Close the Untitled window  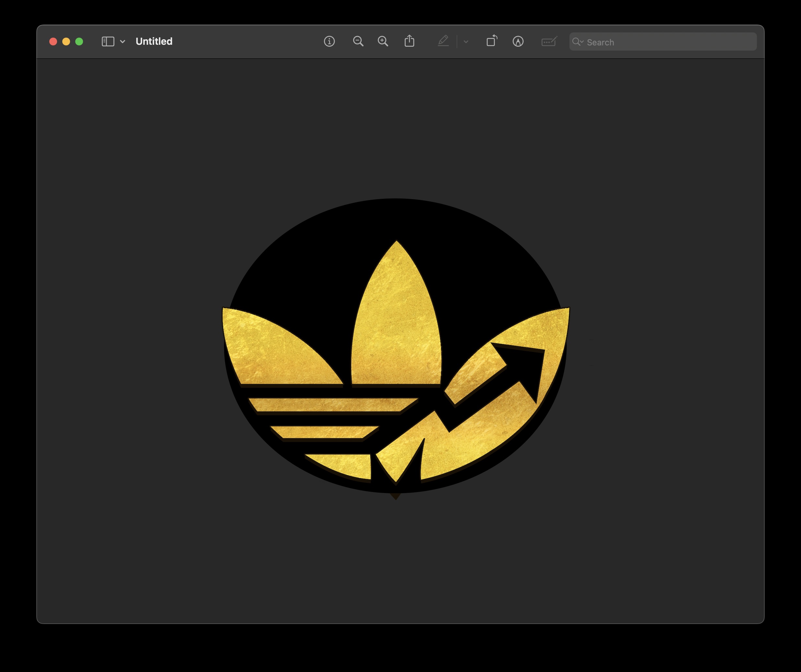point(54,42)
